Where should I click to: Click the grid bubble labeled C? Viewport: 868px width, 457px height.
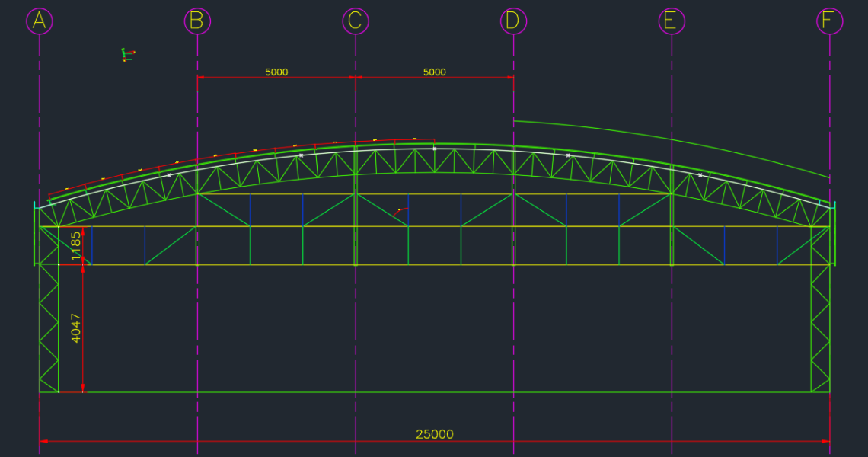[x=356, y=21]
